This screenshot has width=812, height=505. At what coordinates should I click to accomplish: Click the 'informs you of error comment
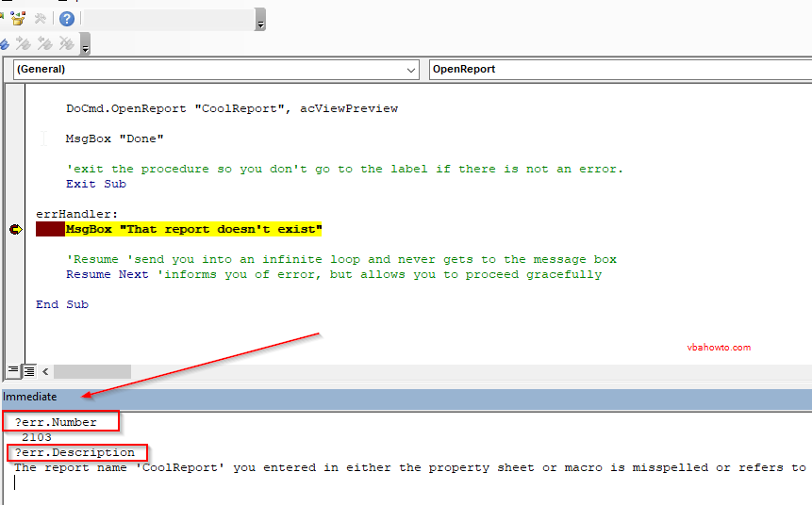[x=379, y=274]
